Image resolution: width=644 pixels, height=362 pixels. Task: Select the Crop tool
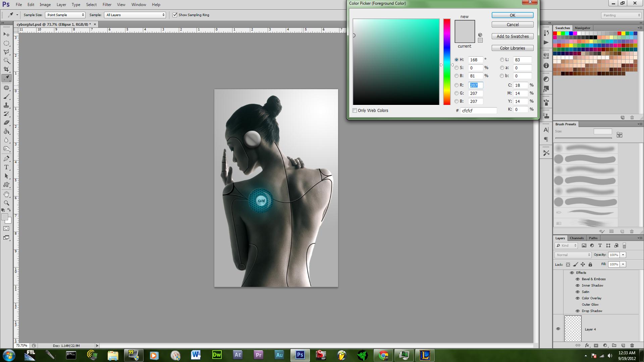coord(6,69)
